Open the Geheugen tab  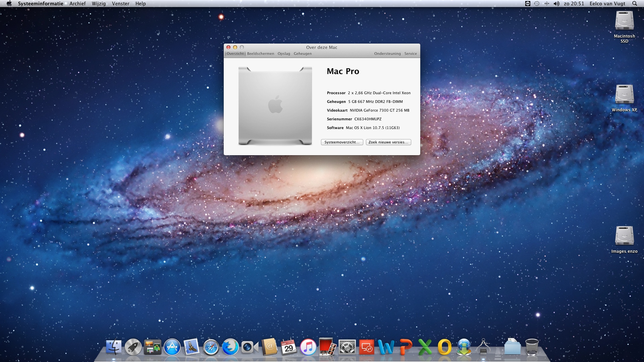pos(303,54)
